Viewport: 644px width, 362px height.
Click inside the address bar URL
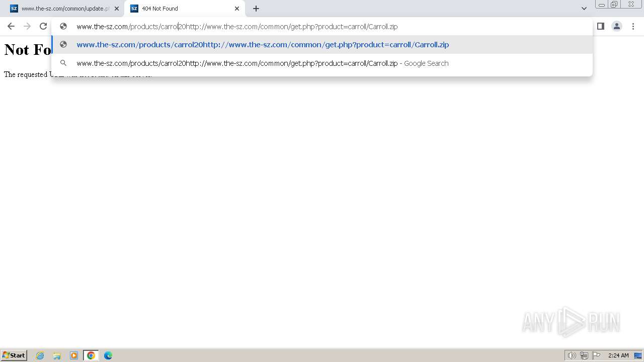pyautogui.click(x=237, y=27)
